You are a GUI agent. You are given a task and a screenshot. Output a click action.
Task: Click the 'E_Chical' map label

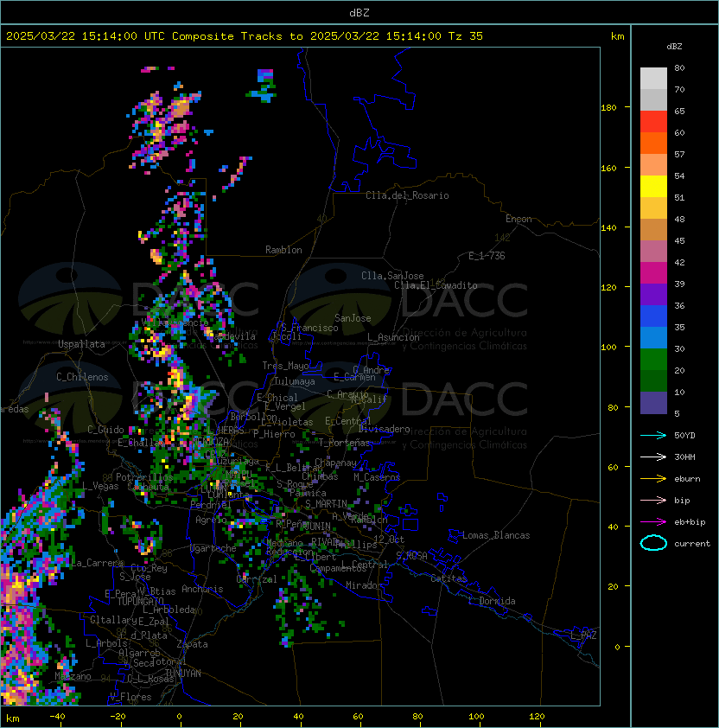point(277,398)
